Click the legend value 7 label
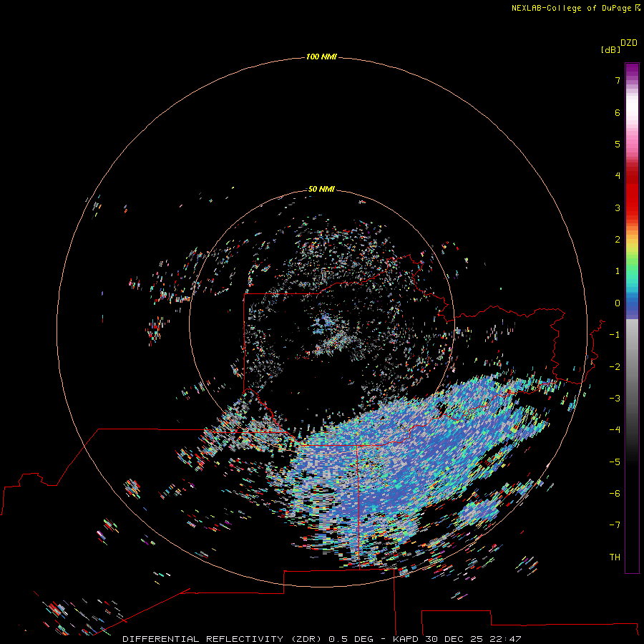 [618, 80]
